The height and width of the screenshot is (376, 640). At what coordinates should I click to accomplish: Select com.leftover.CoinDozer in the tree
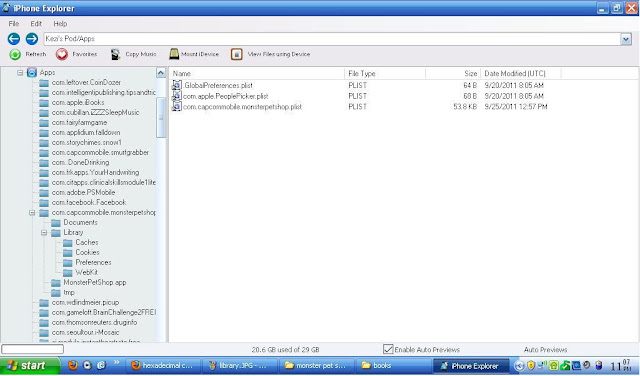click(86, 82)
